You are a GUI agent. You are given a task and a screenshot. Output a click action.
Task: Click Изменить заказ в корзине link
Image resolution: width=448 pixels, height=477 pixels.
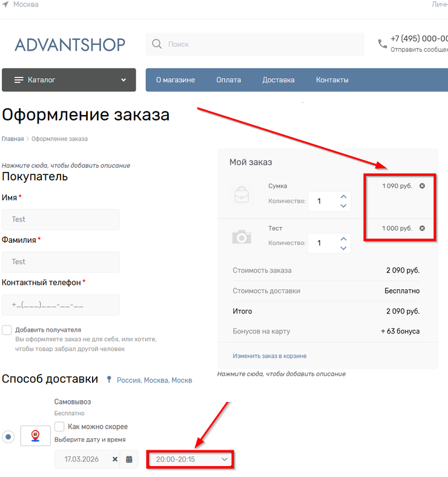tap(269, 356)
